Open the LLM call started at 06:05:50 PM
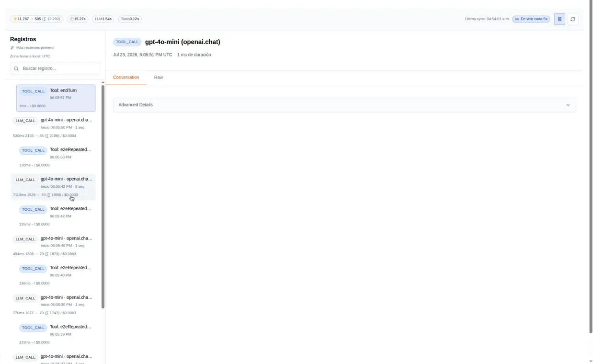Viewport: 593px width, 364px height. pyautogui.click(x=53, y=128)
